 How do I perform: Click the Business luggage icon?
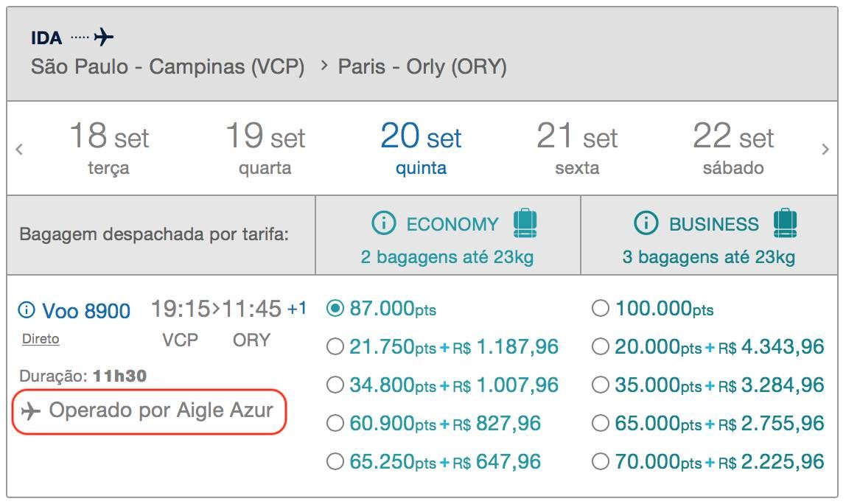pos(785,223)
